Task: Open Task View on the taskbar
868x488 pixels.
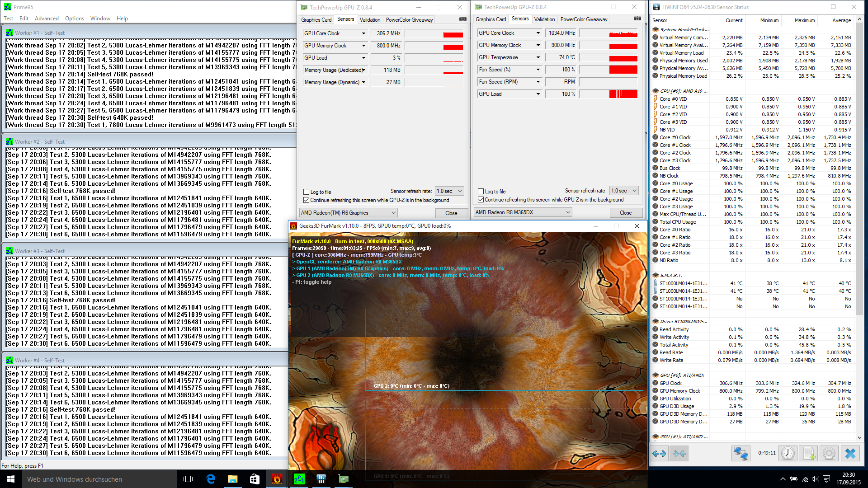Action: 188,479
